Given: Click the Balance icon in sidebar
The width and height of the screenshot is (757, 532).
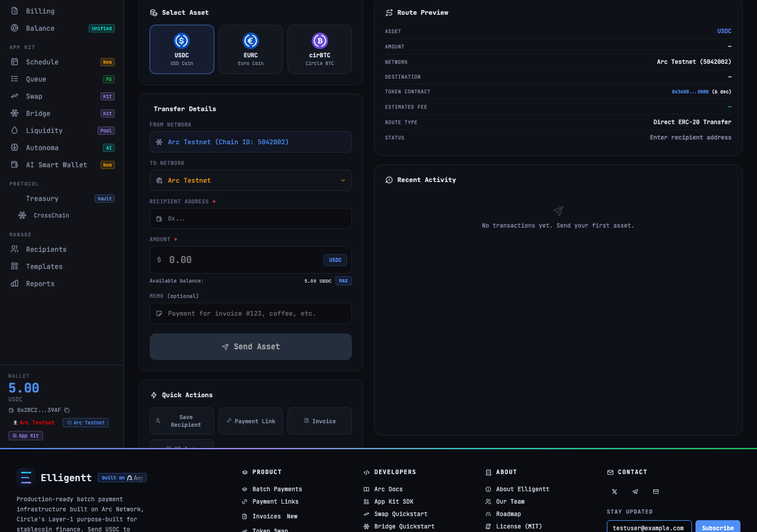Looking at the screenshot, I should click(14, 28).
